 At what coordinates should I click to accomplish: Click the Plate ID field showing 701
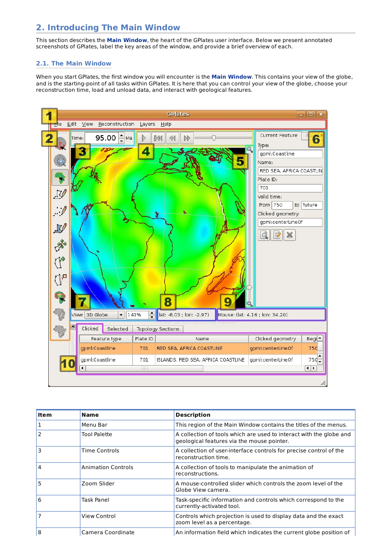coord(290,188)
